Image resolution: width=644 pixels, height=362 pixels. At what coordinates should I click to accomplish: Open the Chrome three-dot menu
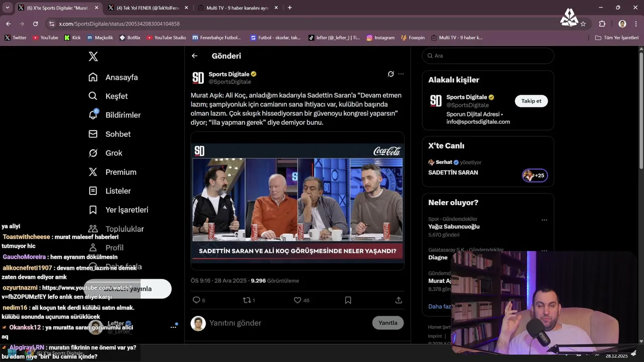[x=636, y=24]
